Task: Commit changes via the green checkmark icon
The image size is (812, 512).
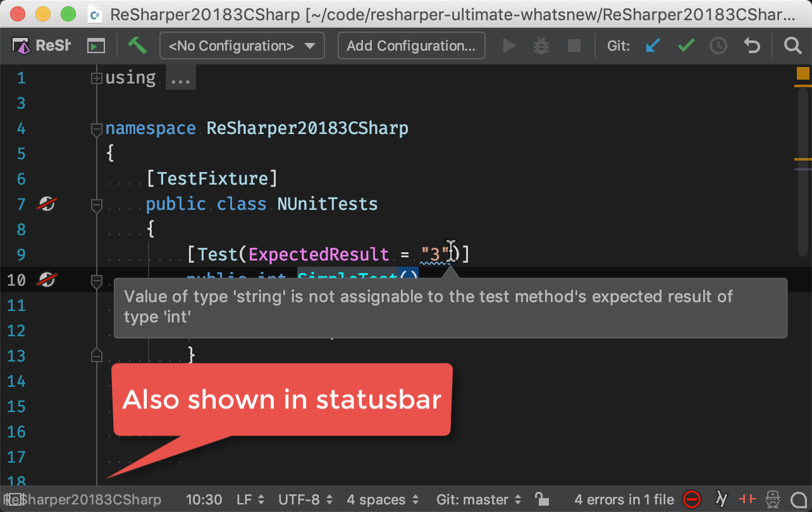Action: (x=686, y=45)
